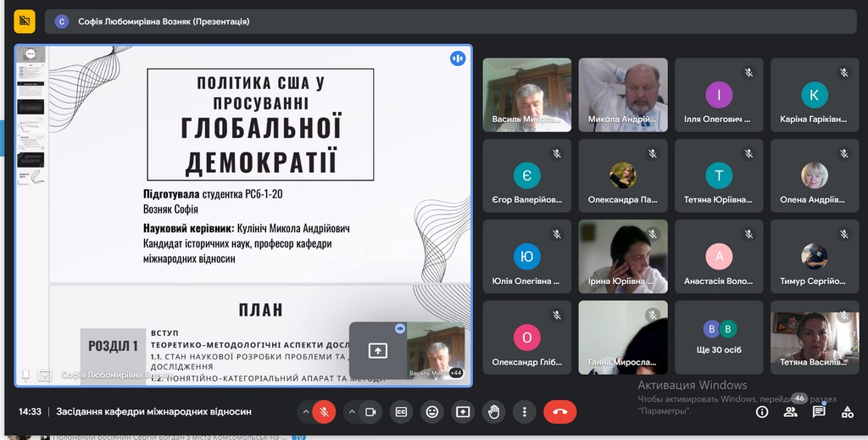Expand the +44 badge on the self-view
The width and height of the screenshot is (868, 440).
(456, 372)
